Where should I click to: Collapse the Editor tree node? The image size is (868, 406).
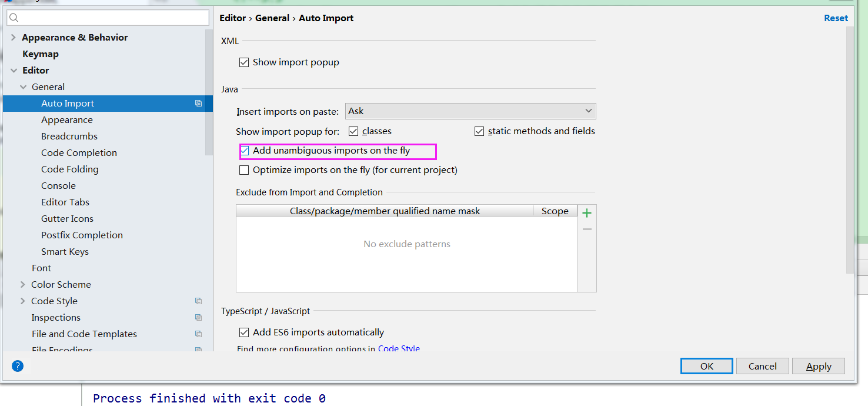point(14,71)
